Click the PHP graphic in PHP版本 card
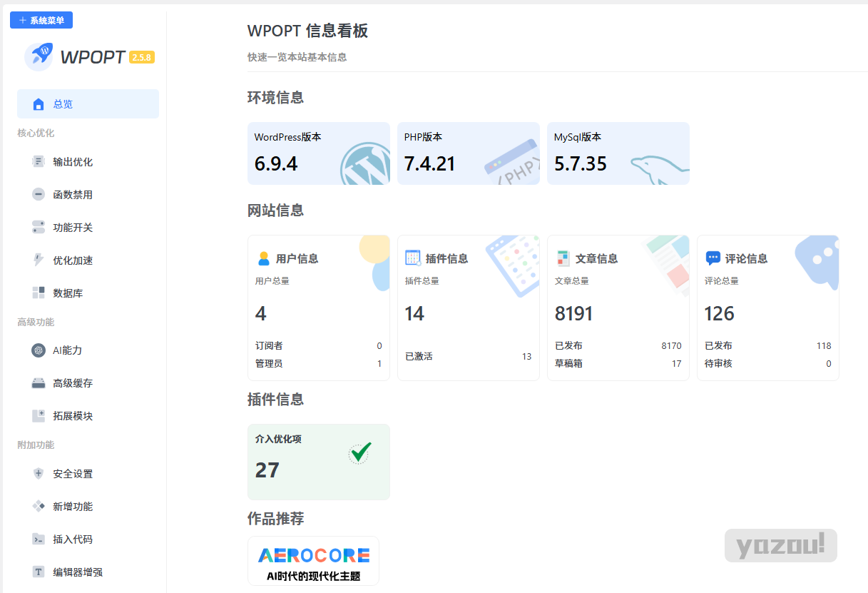The image size is (868, 593). pos(511,161)
